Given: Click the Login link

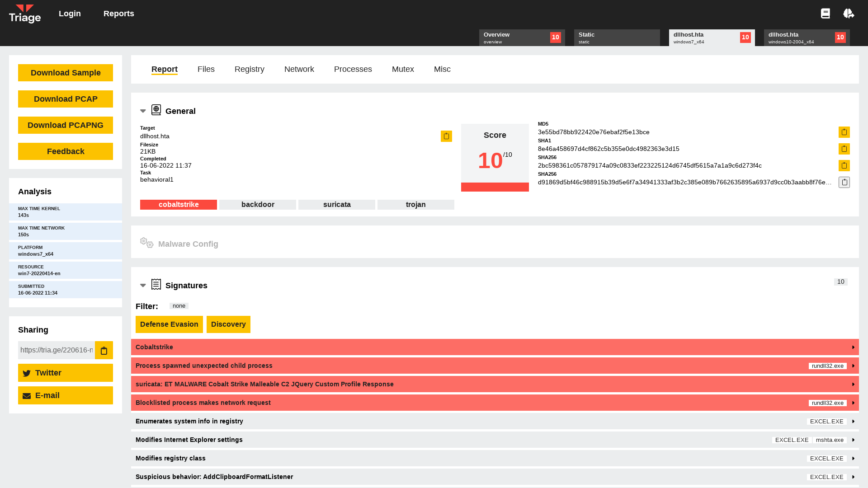Looking at the screenshot, I should [x=70, y=14].
